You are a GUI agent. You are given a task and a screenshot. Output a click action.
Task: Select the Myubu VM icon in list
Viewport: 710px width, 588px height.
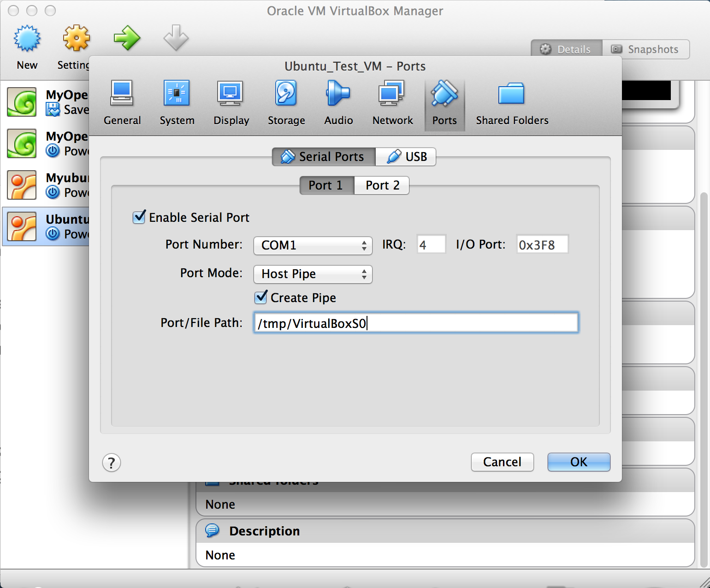click(x=22, y=185)
